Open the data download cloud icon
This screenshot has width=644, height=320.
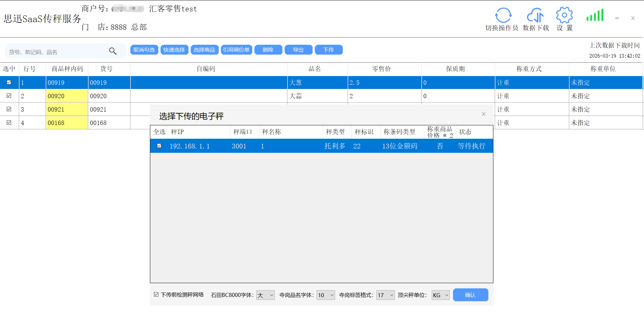tap(535, 16)
